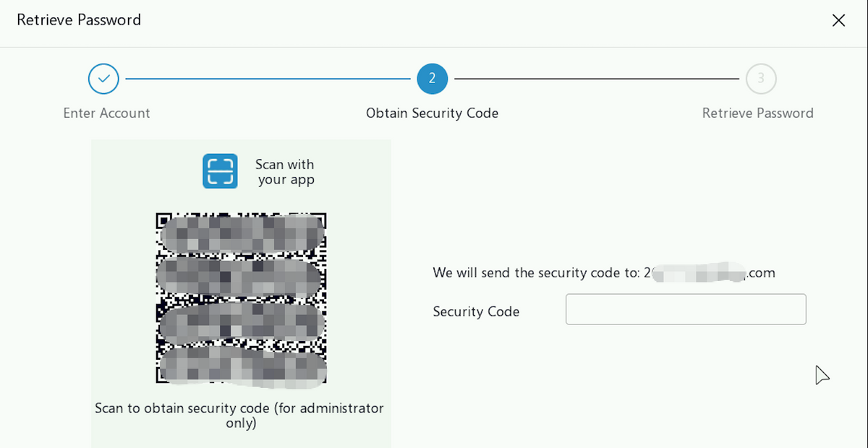Click the Retrieve Password window title
Image resolution: width=868 pixels, height=448 pixels.
(x=79, y=20)
